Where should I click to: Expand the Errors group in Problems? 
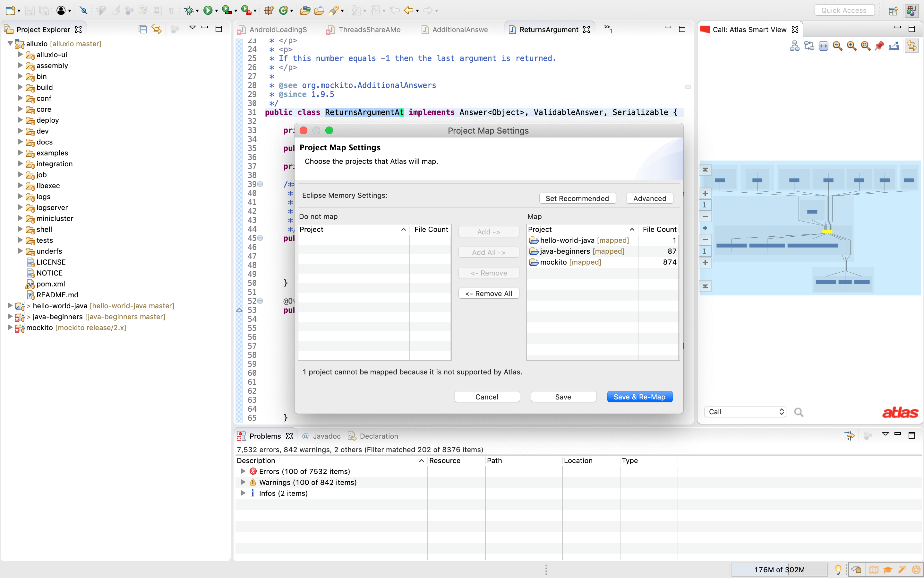pyautogui.click(x=243, y=471)
